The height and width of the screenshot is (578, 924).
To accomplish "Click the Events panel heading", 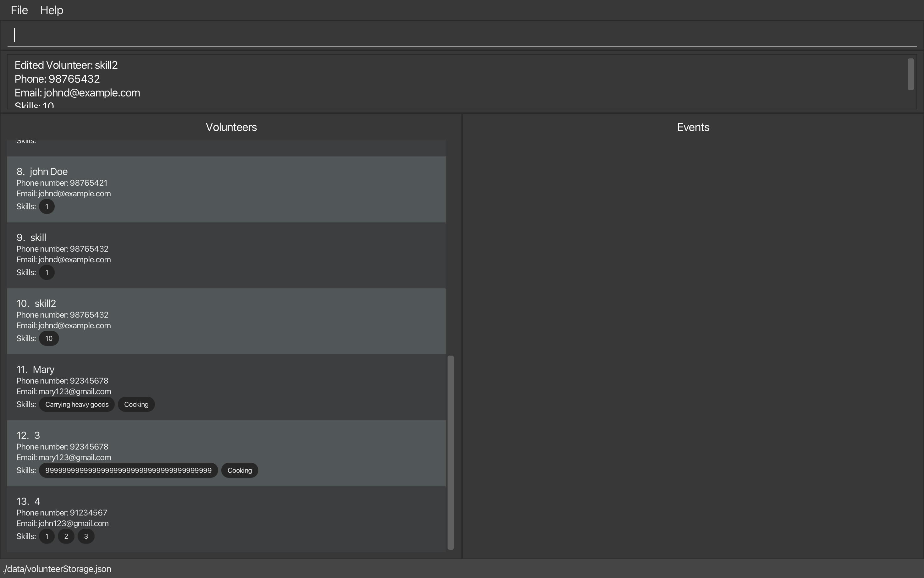I will (x=693, y=127).
